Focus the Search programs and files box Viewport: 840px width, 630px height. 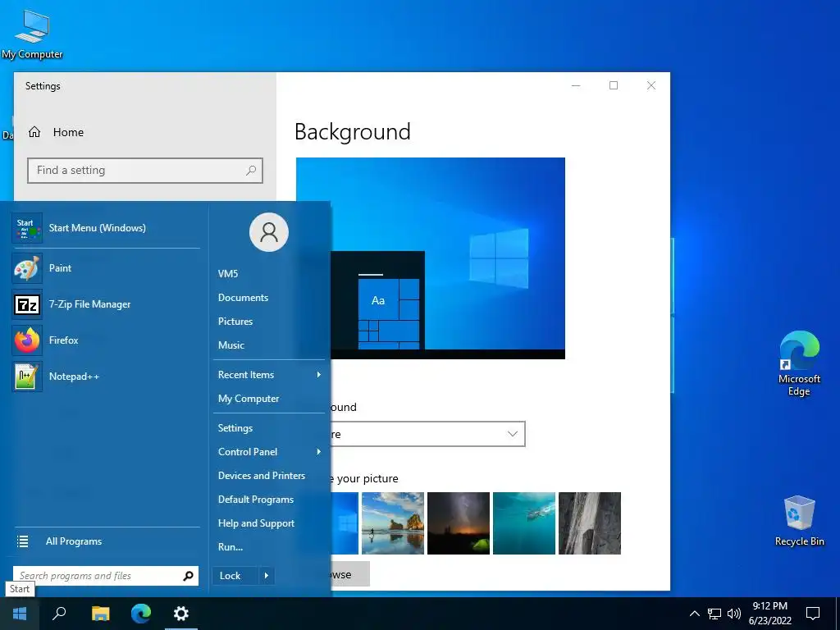pyautogui.click(x=106, y=576)
